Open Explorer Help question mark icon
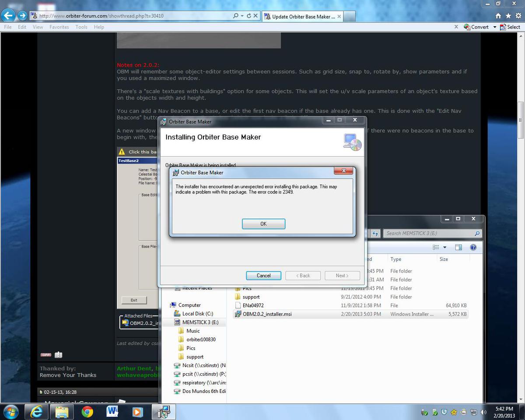This screenshot has width=525, height=420. click(473, 247)
